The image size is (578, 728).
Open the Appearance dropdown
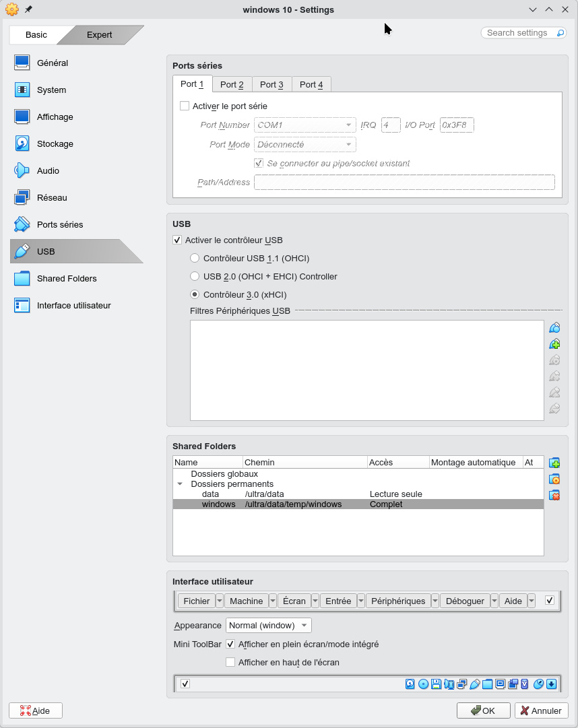tap(269, 626)
